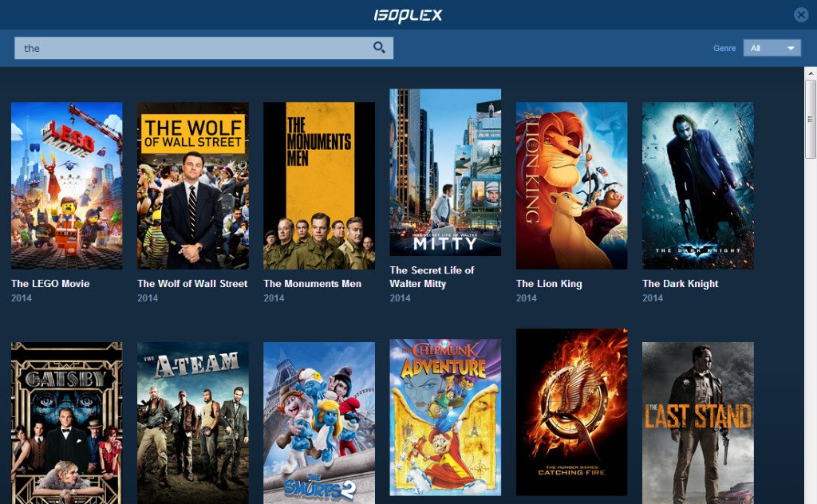Open The Great Gatsby poster
Image resolution: width=817 pixels, height=504 pixels.
tap(67, 423)
